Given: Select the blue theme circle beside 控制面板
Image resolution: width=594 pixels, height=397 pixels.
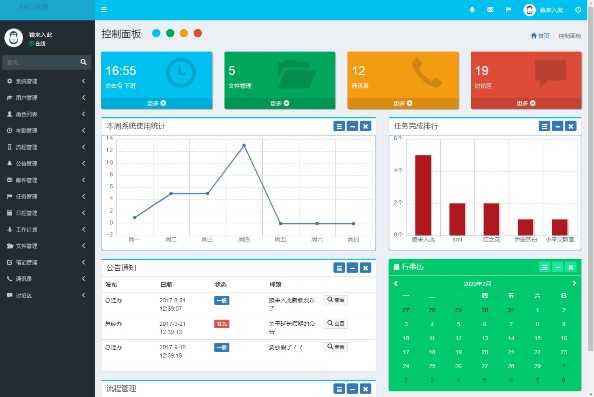Looking at the screenshot, I should [x=156, y=33].
